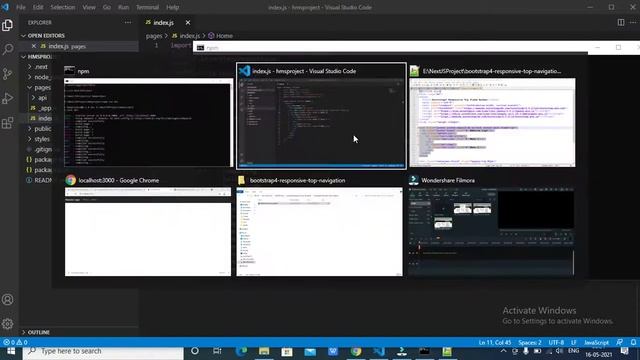Viewport: 640px width, 360px height.
Task: Open File Explorer from taskbar
Action: point(264,351)
